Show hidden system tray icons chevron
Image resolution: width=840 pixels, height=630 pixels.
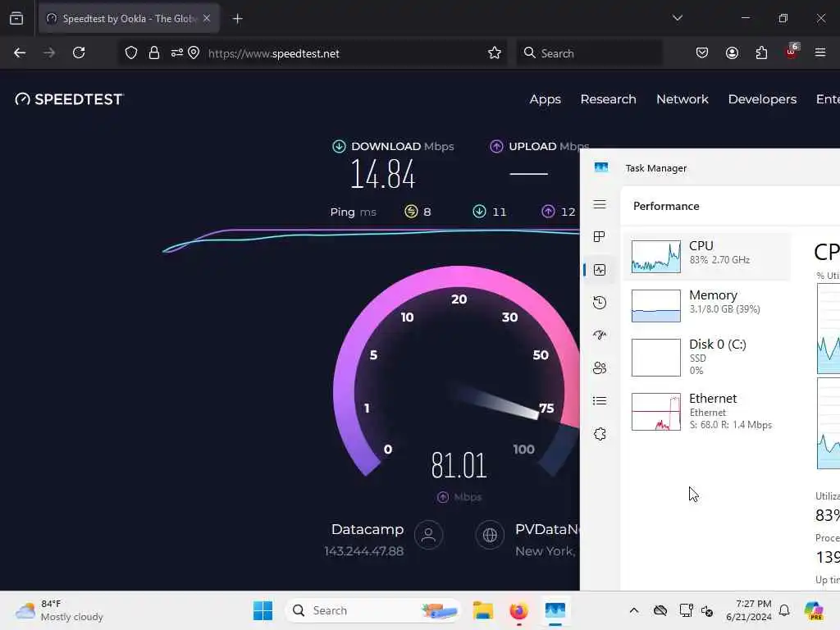[x=634, y=610]
